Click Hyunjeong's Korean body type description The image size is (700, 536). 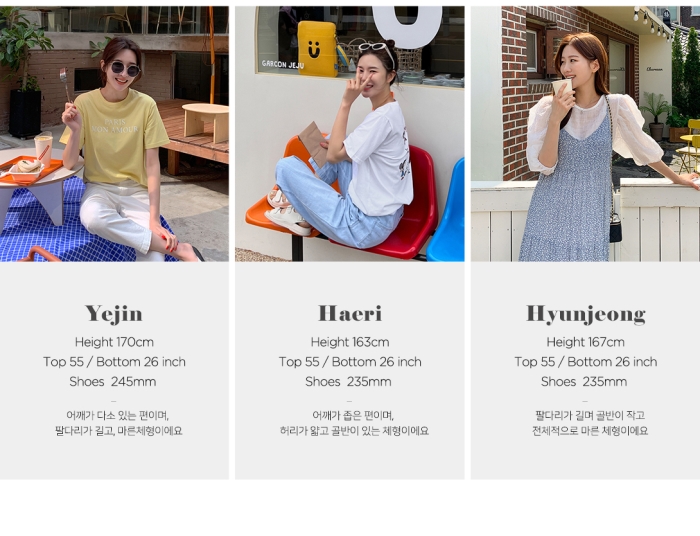point(590,423)
